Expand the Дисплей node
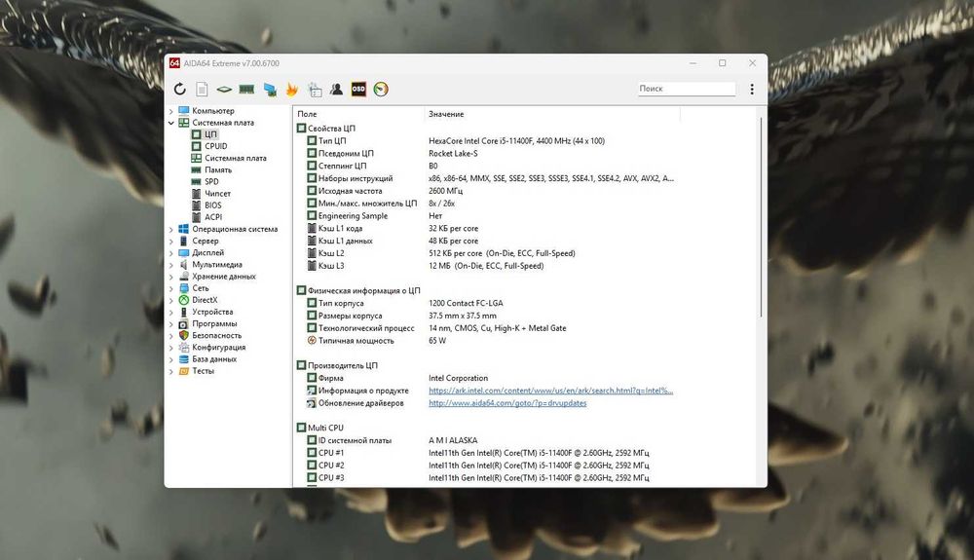The width and height of the screenshot is (974, 560). 171,252
